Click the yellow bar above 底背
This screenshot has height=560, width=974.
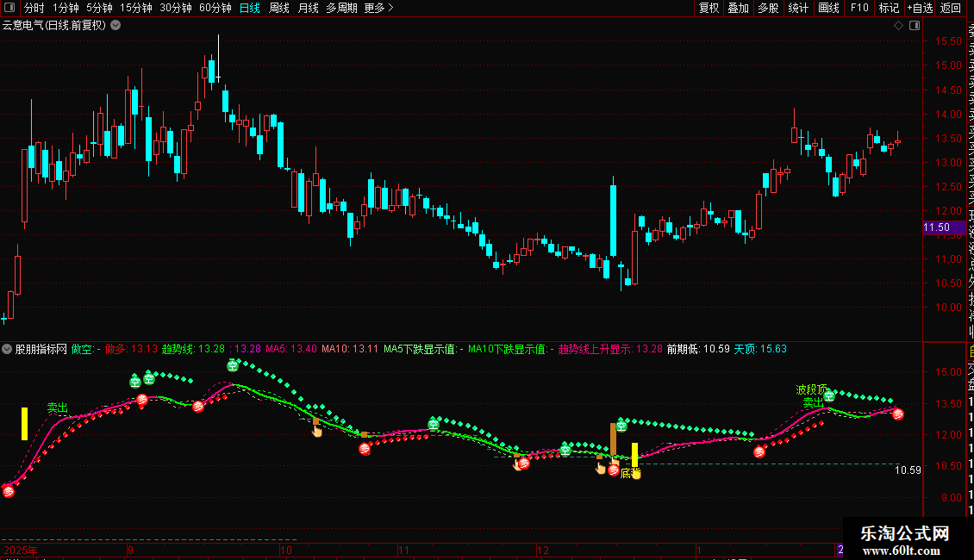click(x=635, y=454)
